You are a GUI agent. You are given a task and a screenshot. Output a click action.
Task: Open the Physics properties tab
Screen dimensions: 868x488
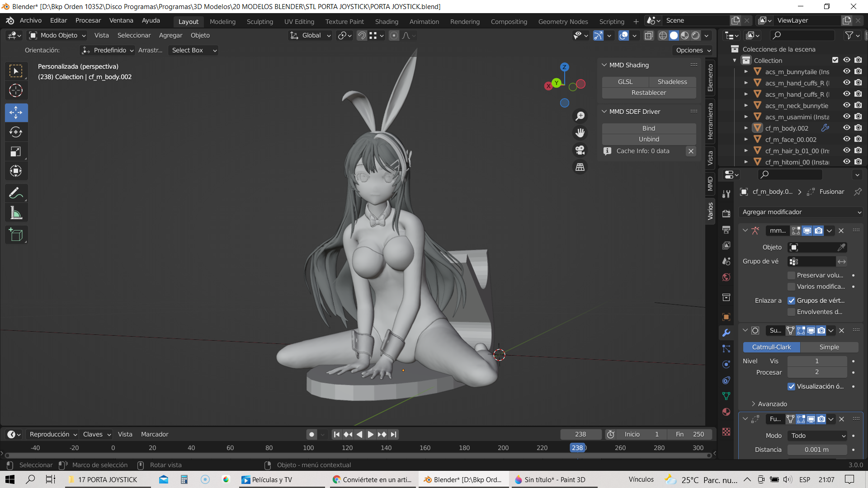[726, 364]
